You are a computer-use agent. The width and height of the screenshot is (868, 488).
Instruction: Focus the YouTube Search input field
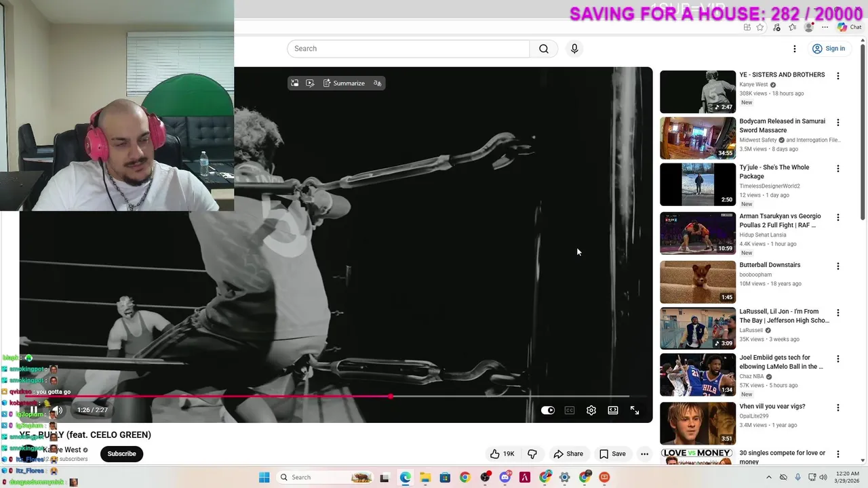(408, 49)
